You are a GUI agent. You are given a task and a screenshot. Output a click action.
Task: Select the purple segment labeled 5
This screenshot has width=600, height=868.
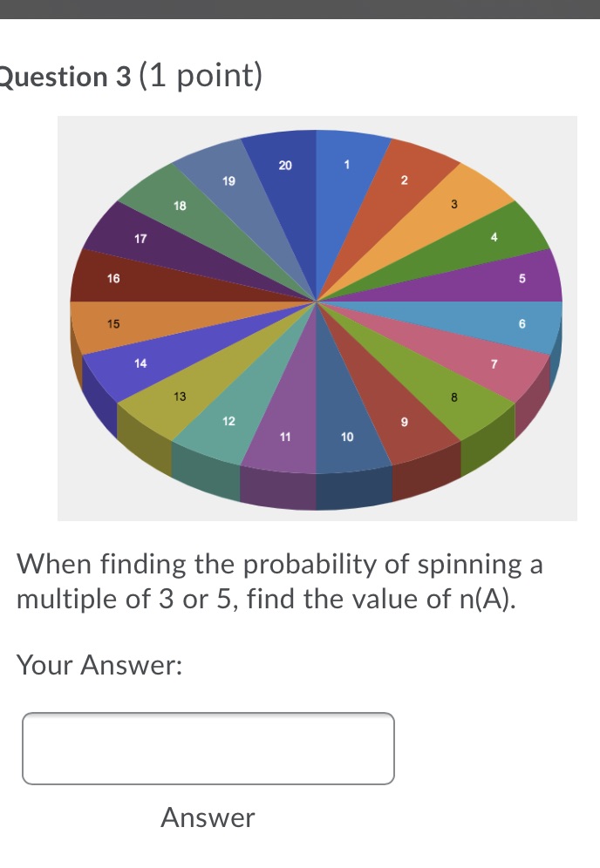coord(521,279)
